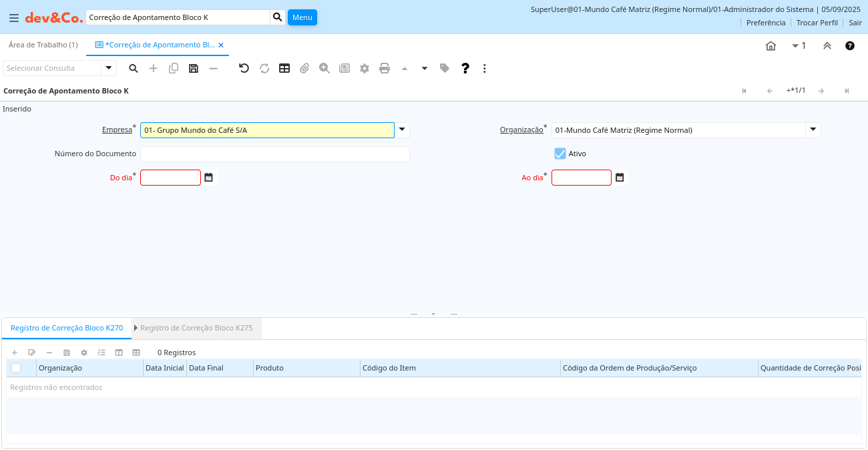
Task: Click the Home icon at top right
Action: click(x=771, y=46)
